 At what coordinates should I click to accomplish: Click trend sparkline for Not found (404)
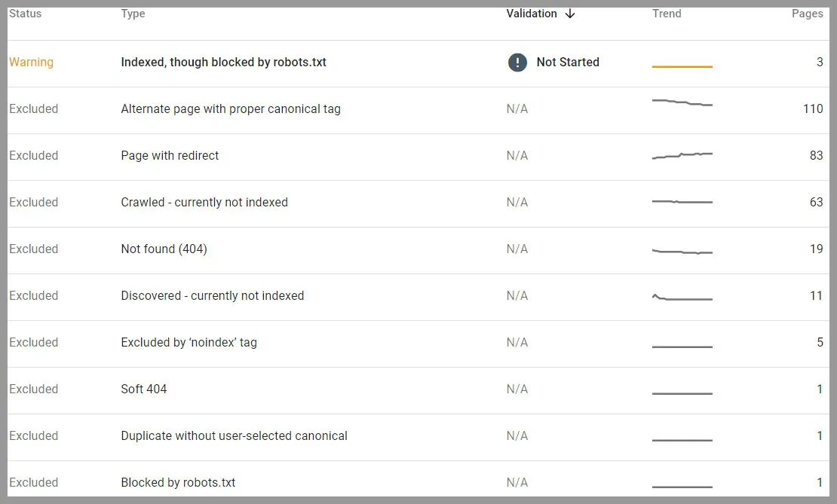tap(682, 251)
